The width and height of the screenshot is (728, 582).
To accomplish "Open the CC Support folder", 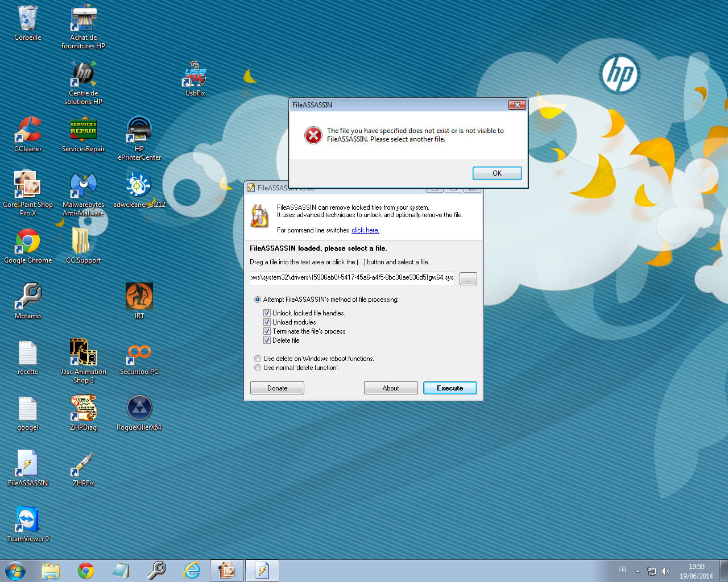I will pos(84,246).
